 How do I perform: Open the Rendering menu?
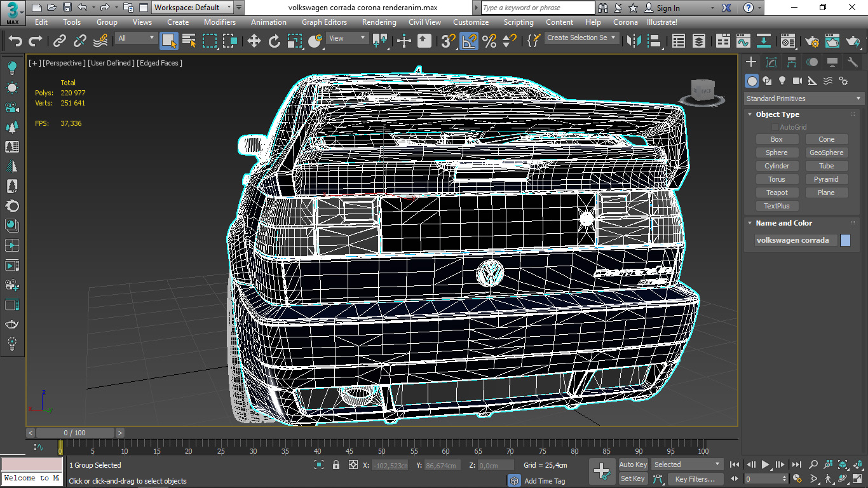[x=379, y=22]
